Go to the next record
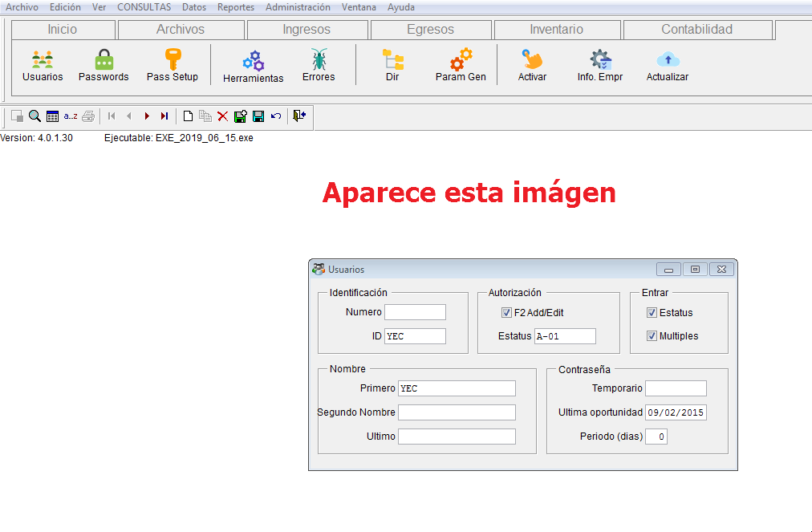The image size is (812, 532). tap(147, 116)
